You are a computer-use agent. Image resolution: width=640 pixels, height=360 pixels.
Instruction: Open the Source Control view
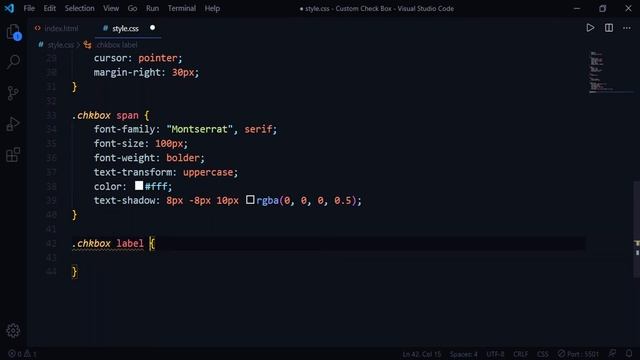(13, 93)
